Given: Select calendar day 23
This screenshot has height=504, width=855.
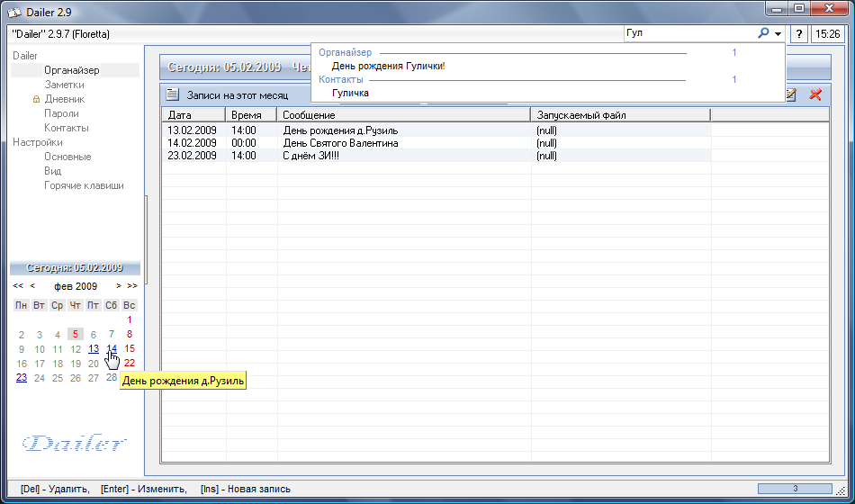Looking at the screenshot, I should 22,377.
